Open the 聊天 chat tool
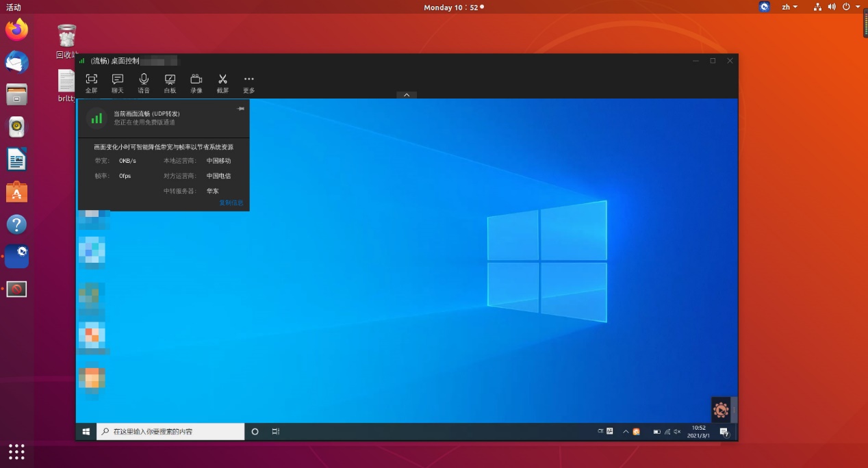 (x=118, y=83)
